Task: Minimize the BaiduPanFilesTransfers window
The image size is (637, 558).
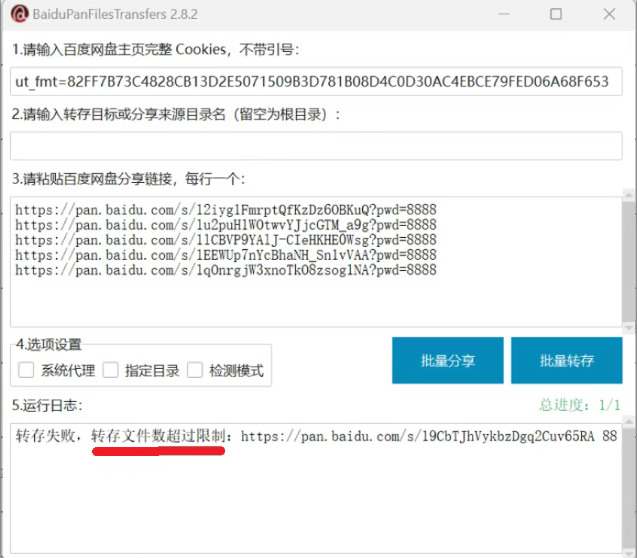Action: tap(504, 14)
